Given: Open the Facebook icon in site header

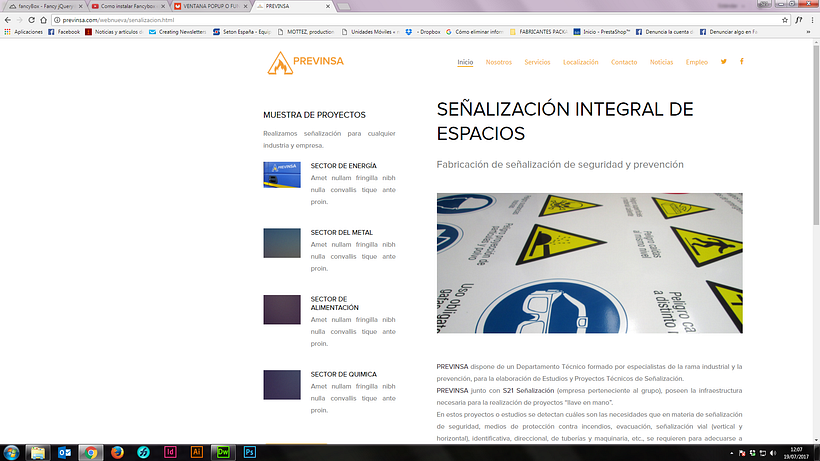Looking at the screenshot, I should (742, 62).
